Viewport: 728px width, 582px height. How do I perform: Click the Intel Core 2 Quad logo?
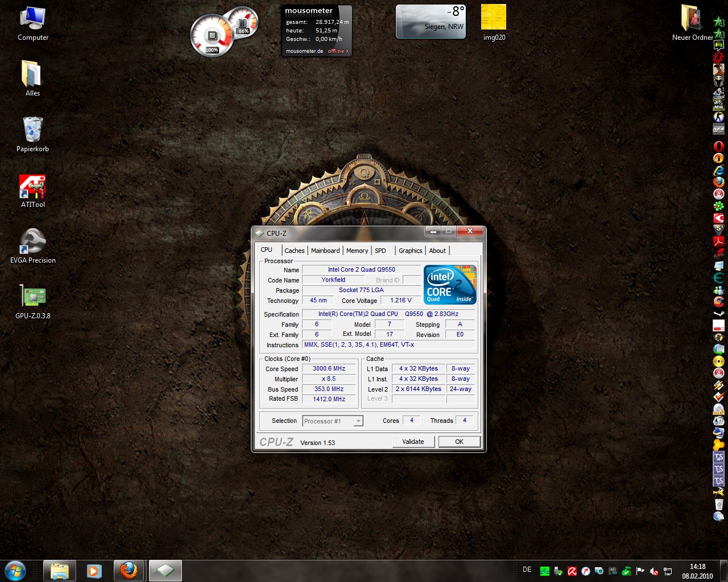[450, 285]
